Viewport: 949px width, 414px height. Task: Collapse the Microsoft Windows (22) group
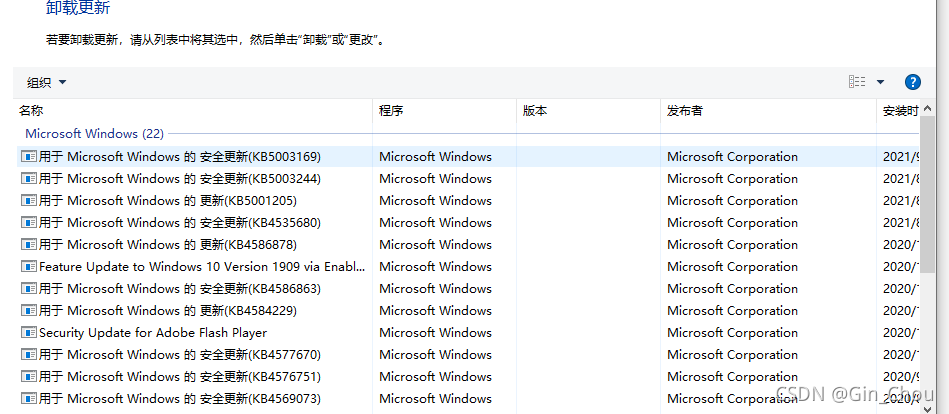94,133
